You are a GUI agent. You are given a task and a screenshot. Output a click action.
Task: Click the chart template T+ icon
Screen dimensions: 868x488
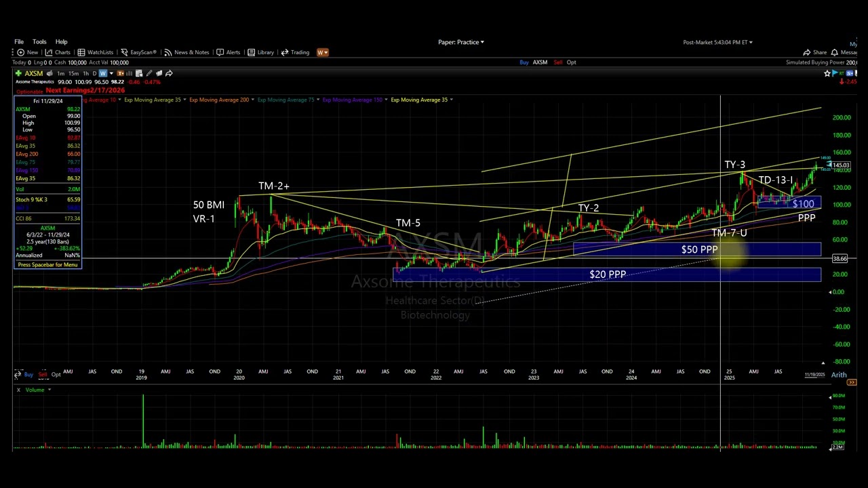[x=120, y=73]
